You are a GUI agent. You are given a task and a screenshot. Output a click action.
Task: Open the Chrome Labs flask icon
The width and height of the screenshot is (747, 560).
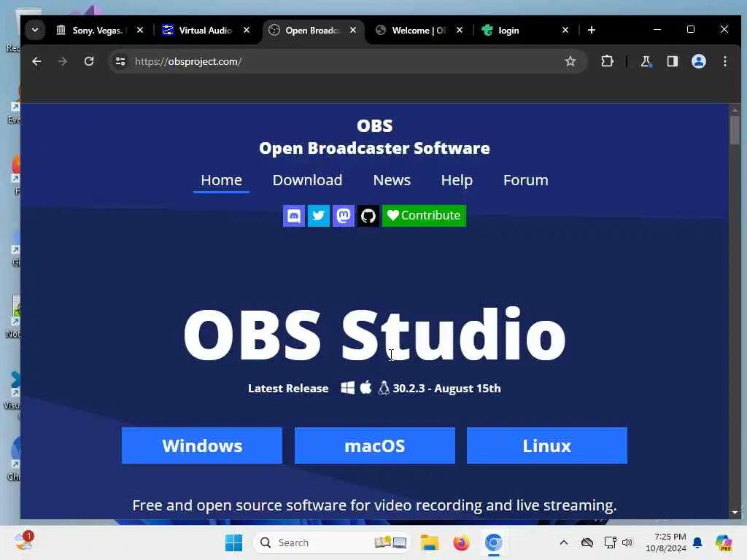[646, 61]
